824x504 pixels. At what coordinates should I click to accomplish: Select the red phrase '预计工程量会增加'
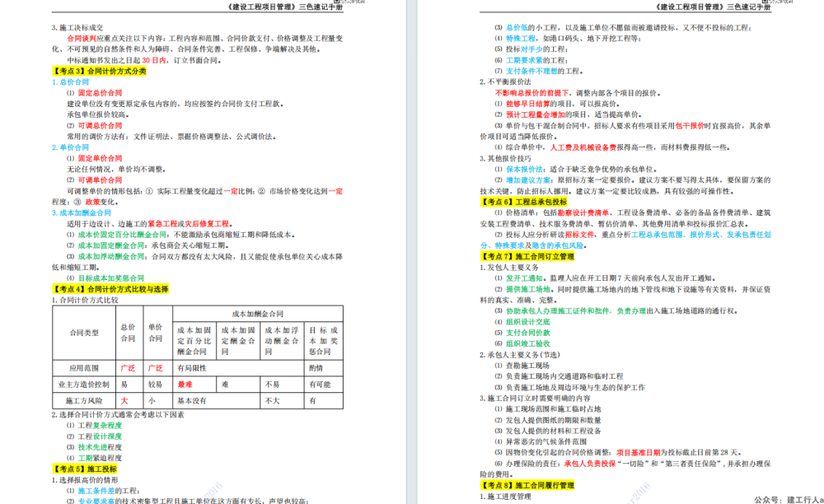pos(535,114)
